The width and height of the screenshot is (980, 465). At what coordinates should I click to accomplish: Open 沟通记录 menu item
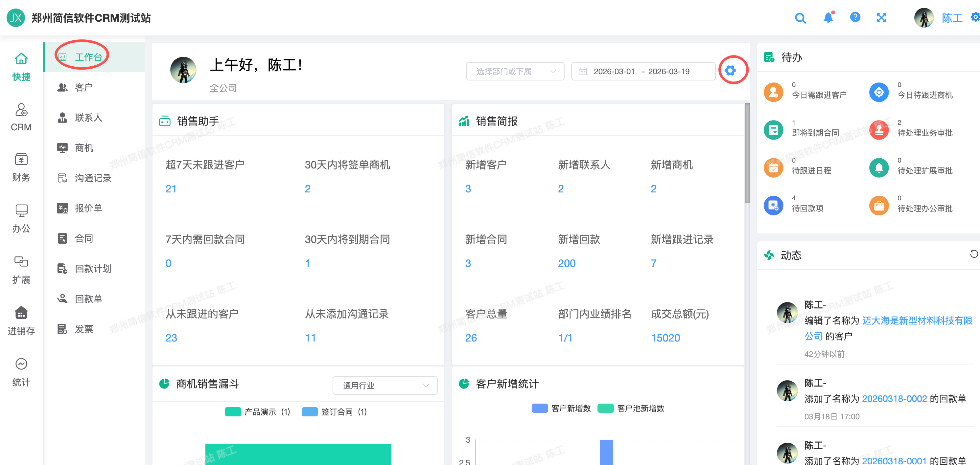(94, 178)
